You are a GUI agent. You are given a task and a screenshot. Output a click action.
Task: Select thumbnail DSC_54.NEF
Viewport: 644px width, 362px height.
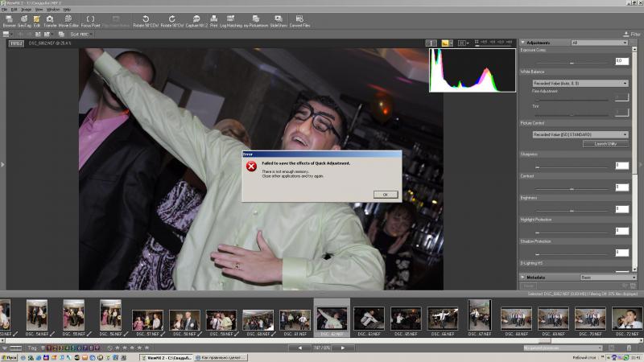click(x=37, y=315)
